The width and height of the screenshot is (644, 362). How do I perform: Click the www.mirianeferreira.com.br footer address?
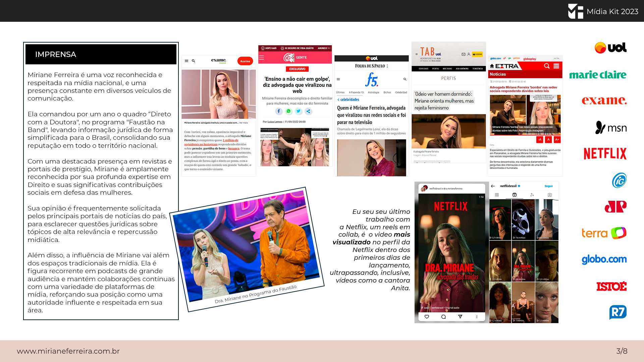(68, 351)
